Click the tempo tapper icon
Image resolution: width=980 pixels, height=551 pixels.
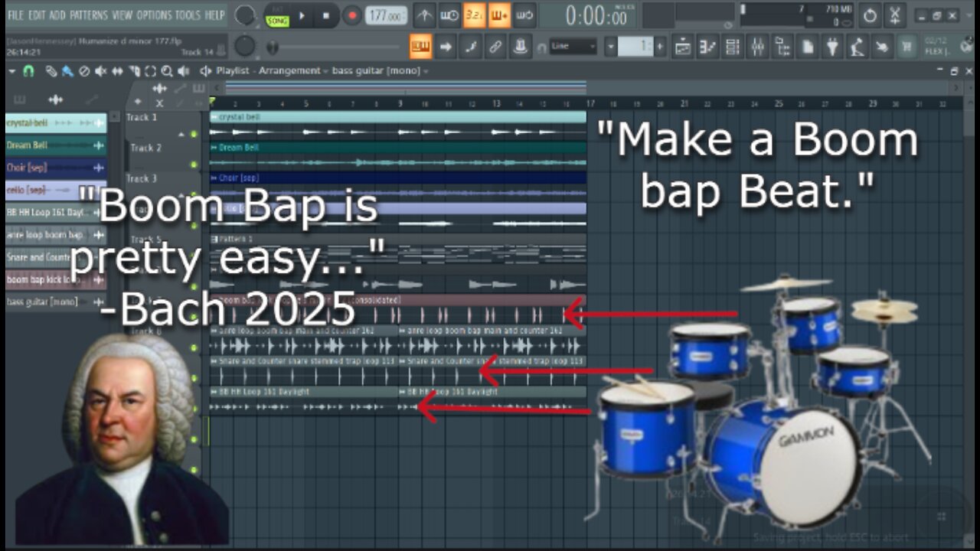[x=857, y=47]
